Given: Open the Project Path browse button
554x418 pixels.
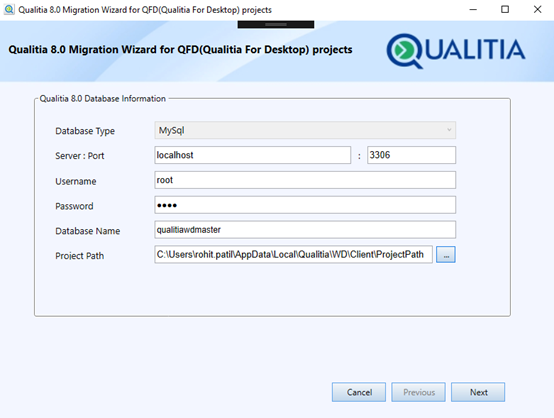Looking at the screenshot, I should [x=446, y=254].
